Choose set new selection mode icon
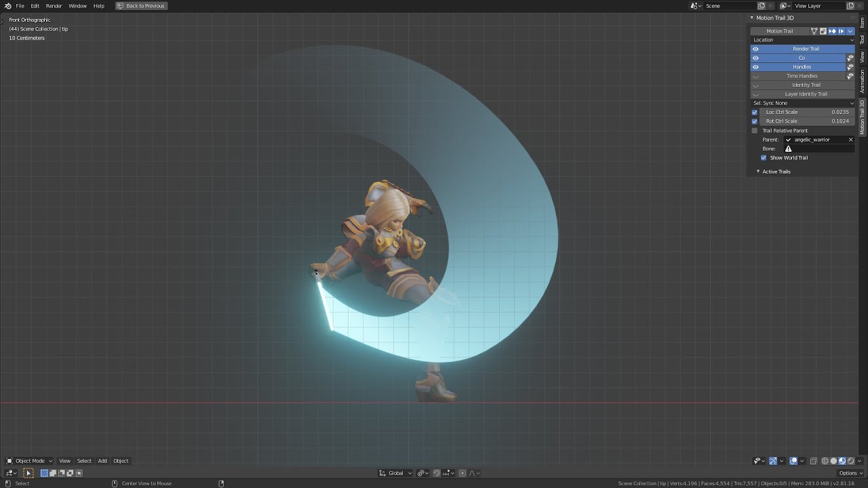 point(44,473)
